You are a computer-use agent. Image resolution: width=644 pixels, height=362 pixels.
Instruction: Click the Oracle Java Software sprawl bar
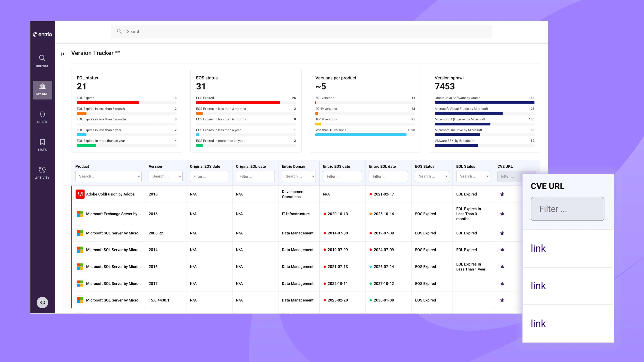click(484, 103)
